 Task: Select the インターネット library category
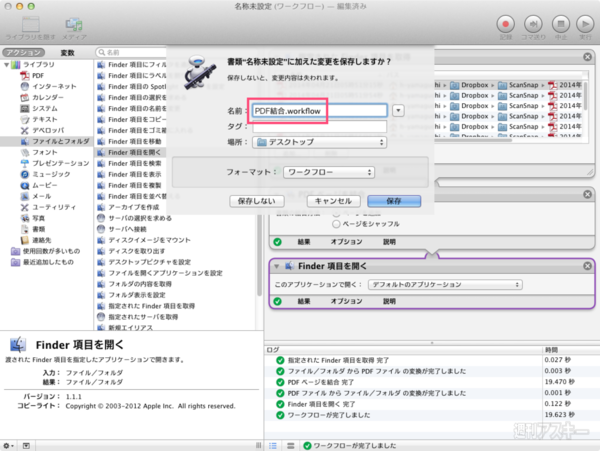pyautogui.click(x=54, y=86)
